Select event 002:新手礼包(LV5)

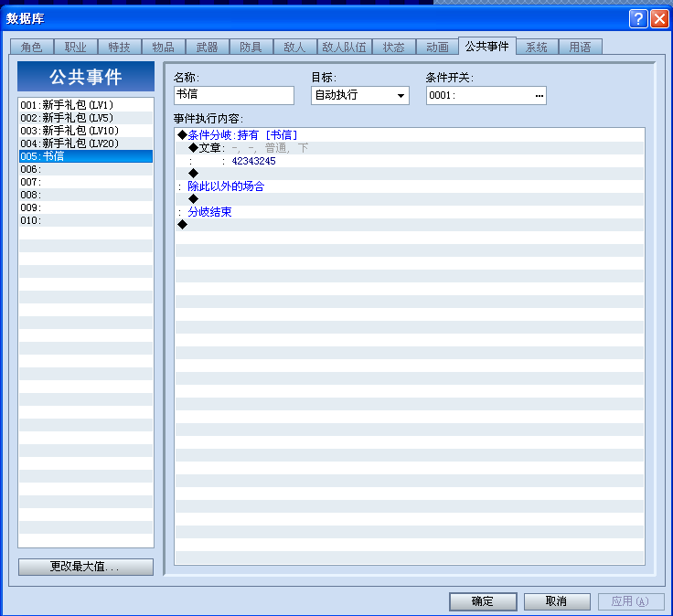86,118
